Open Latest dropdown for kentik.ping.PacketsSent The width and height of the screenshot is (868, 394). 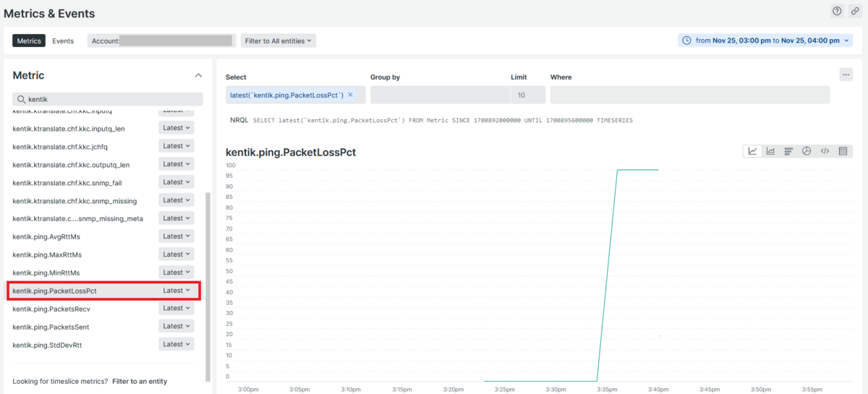tap(176, 326)
